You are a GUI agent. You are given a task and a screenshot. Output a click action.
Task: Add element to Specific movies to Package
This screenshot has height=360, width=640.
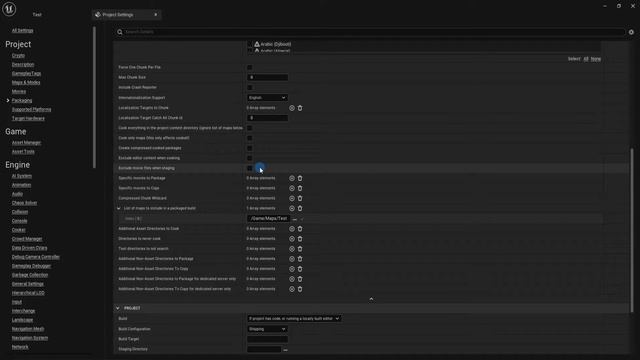[292, 178]
